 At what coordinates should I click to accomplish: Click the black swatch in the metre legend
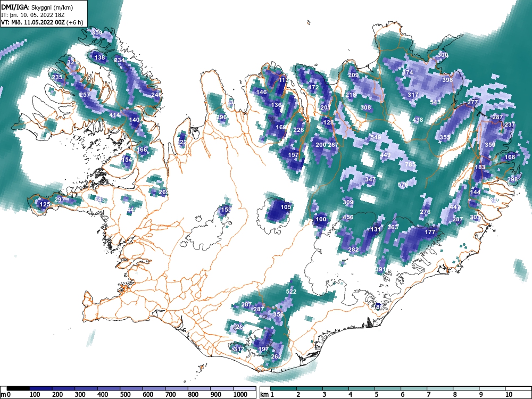(x=18, y=388)
